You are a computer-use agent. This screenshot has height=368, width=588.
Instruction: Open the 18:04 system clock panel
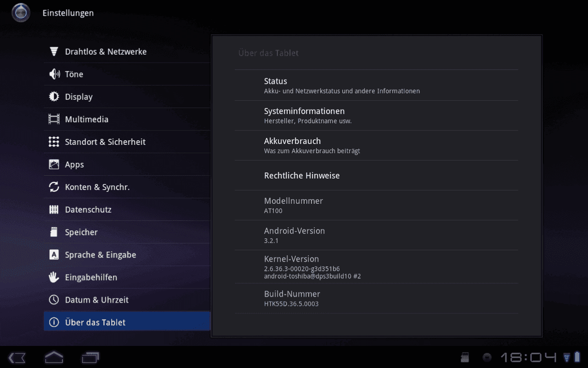coord(528,357)
